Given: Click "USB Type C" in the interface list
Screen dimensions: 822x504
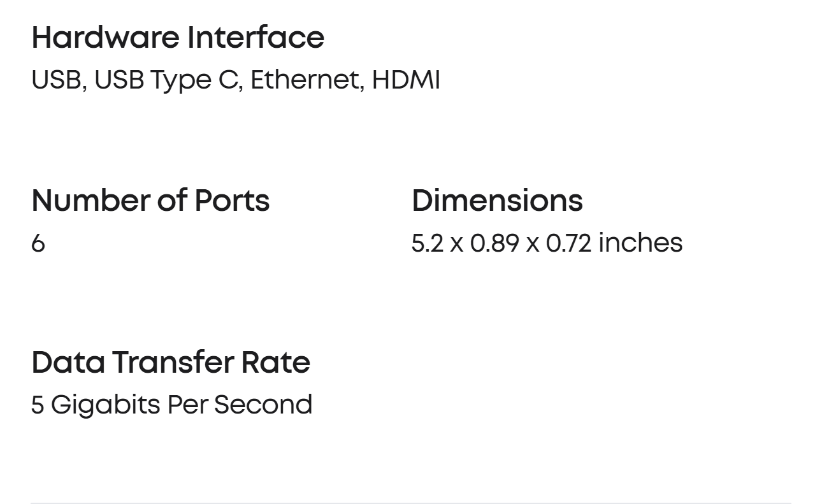Looking at the screenshot, I should [165, 81].
